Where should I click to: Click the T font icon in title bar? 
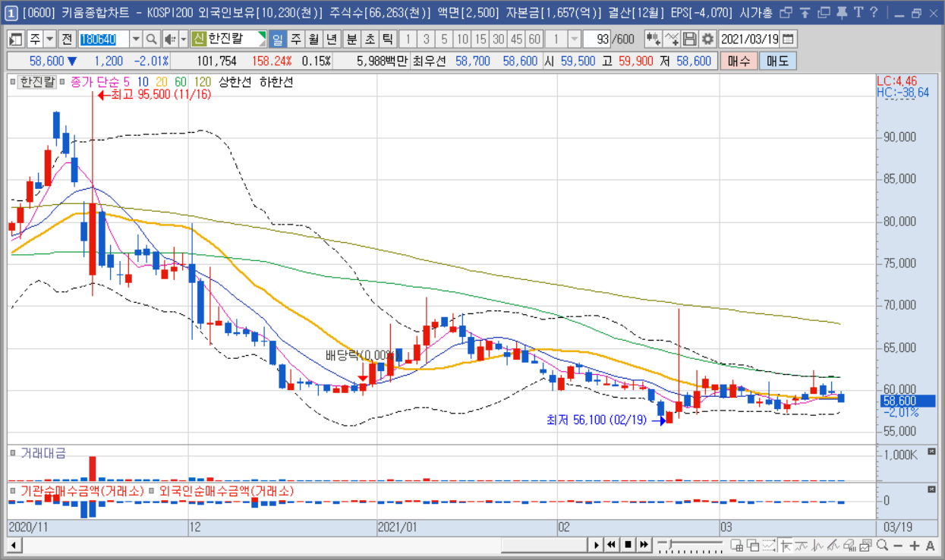(x=858, y=12)
